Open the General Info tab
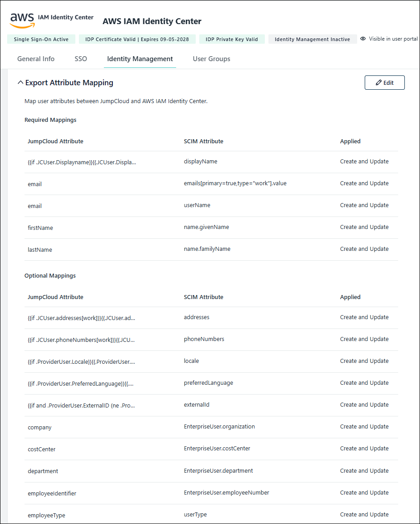The image size is (420, 524). pyautogui.click(x=36, y=59)
